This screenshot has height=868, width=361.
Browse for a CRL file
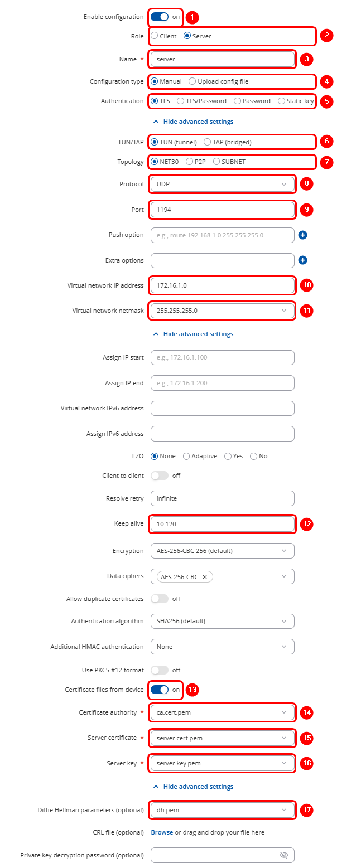pyautogui.click(x=162, y=832)
